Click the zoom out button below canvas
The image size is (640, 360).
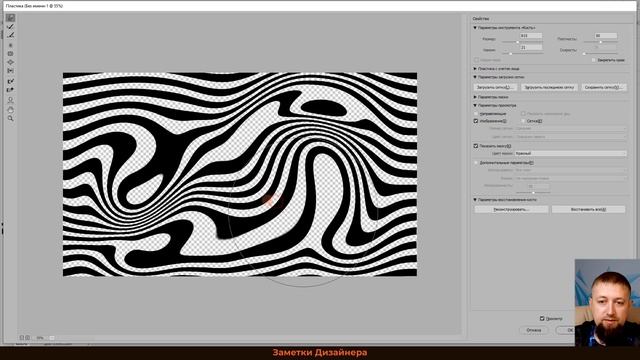22,338
